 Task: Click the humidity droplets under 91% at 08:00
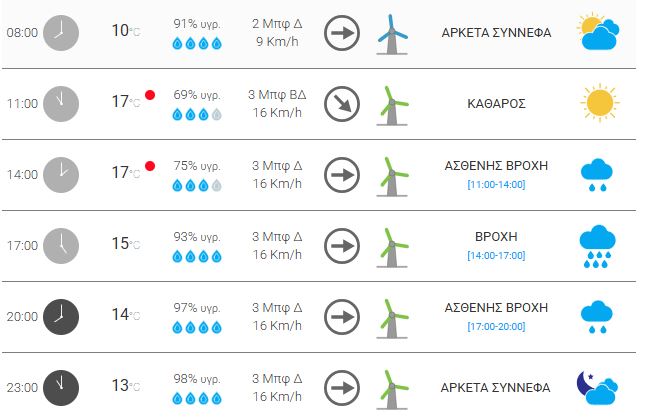coord(196,43)
